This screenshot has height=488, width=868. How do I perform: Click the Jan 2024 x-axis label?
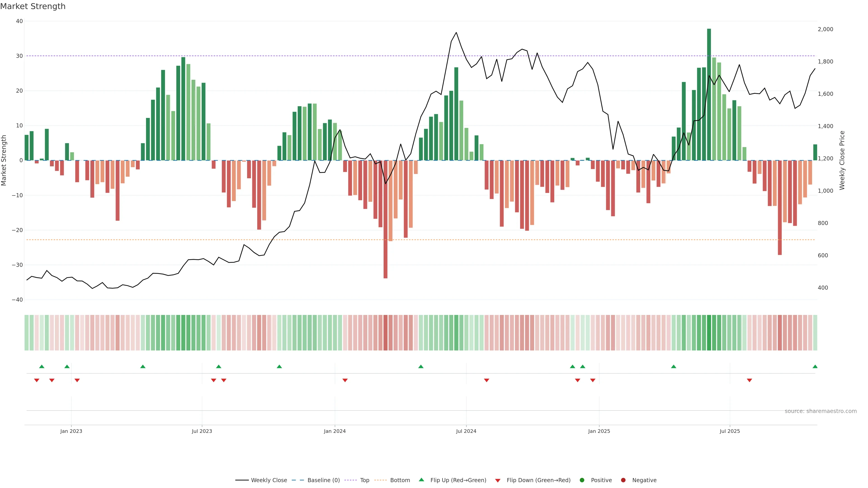coord(335,431)
